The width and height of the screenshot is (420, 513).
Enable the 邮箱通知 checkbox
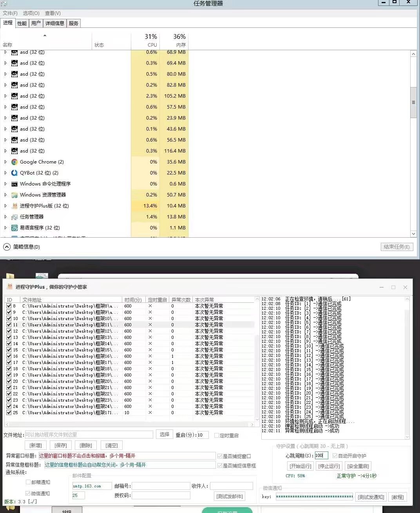pos(28,482)
